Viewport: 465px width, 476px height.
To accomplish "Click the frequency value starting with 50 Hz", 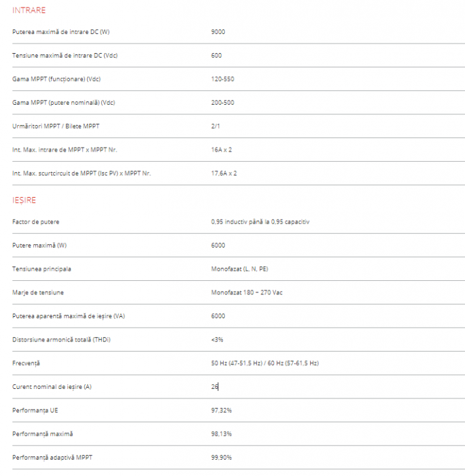I will coord(265,363).
